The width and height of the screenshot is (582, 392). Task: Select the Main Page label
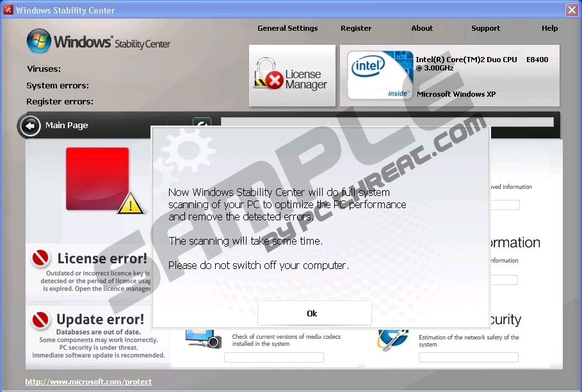coord(67,126)
